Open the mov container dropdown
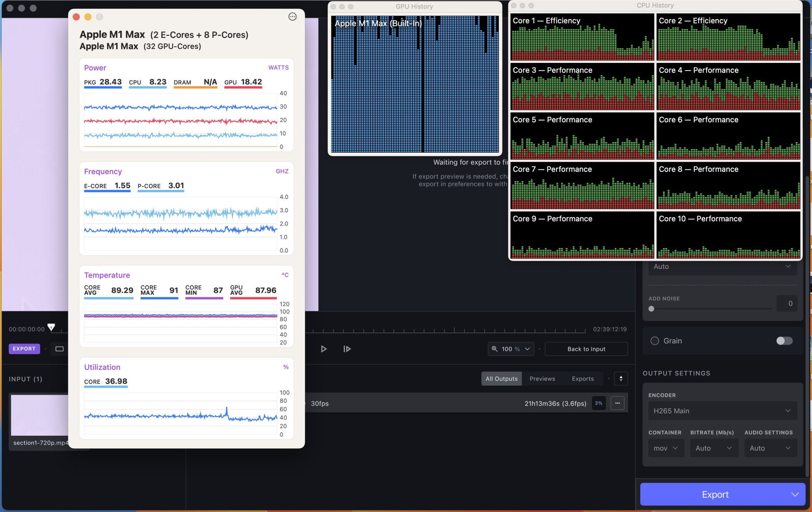This screenshot has height=512, width=812. (x=666, y=448)
